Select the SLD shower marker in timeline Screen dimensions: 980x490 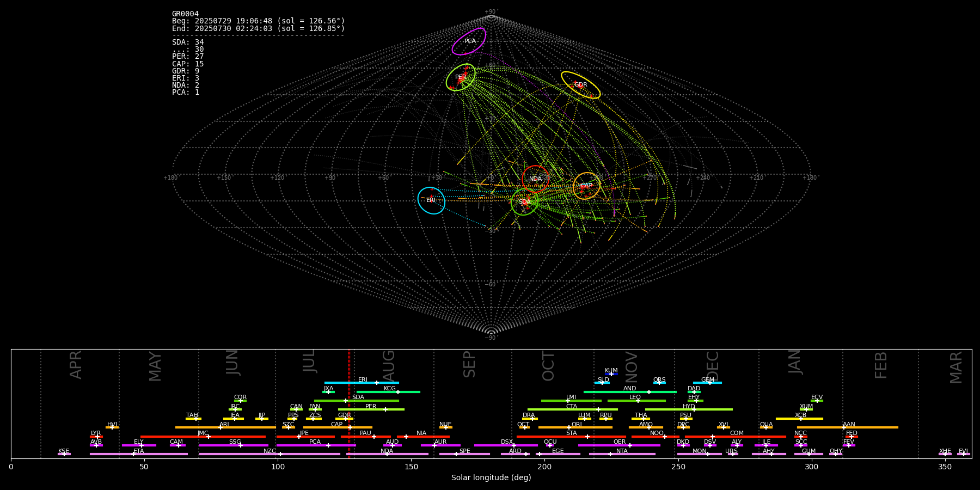602,383
